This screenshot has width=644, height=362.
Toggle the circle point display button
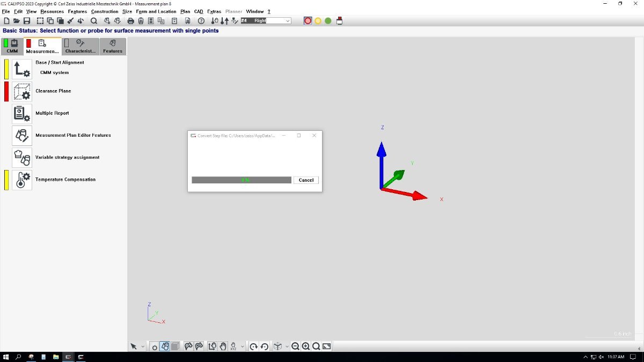[x=155, y=346]
